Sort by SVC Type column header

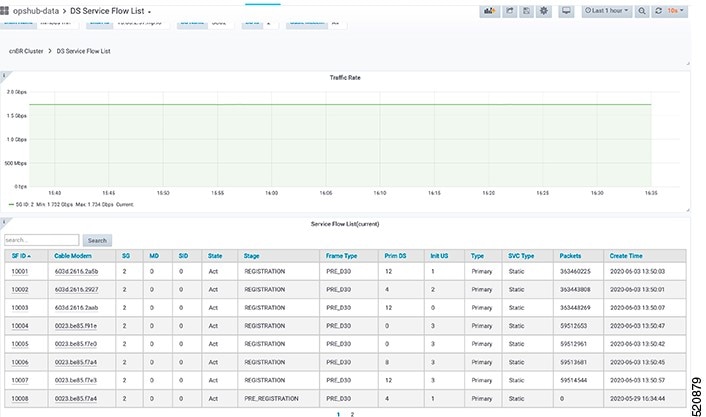click(521, 256)
